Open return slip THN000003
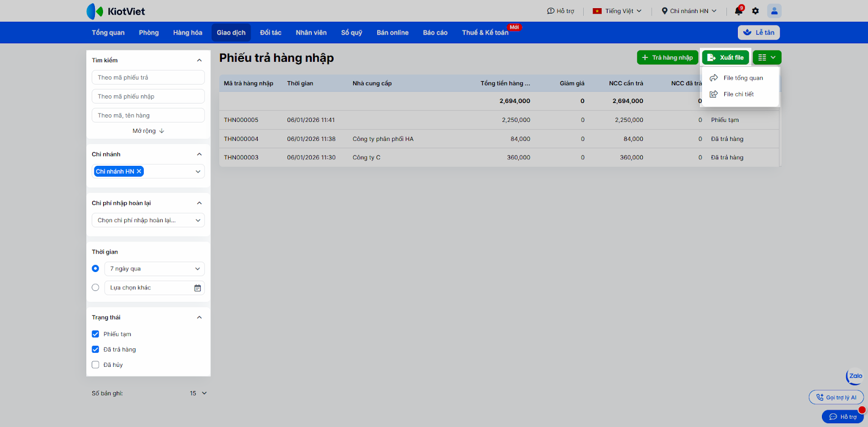Viewport: 868px width, 427px height. pyautogui.click(x=241, y=158)
